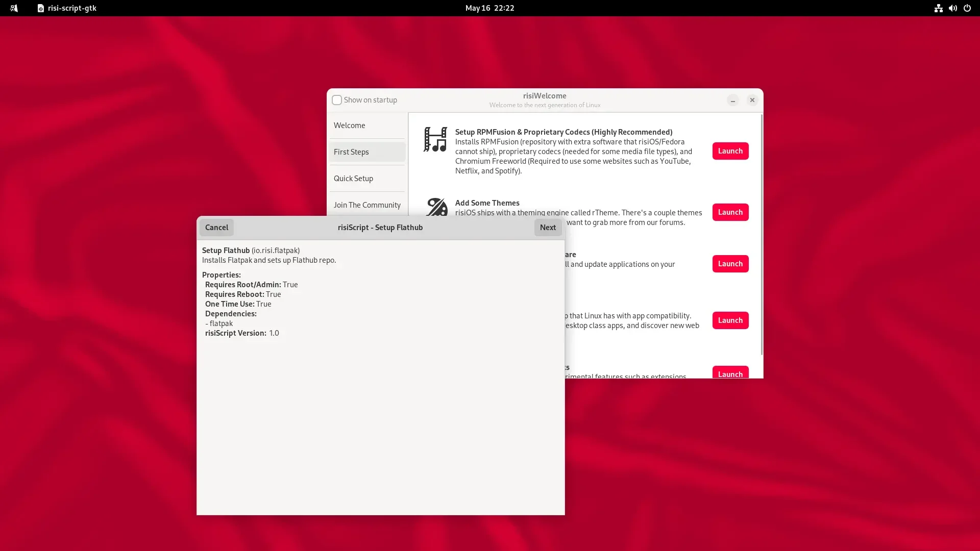Open the network status icon in top bar
Viewport: 980px width, 551px height.
tap(938, 8)
